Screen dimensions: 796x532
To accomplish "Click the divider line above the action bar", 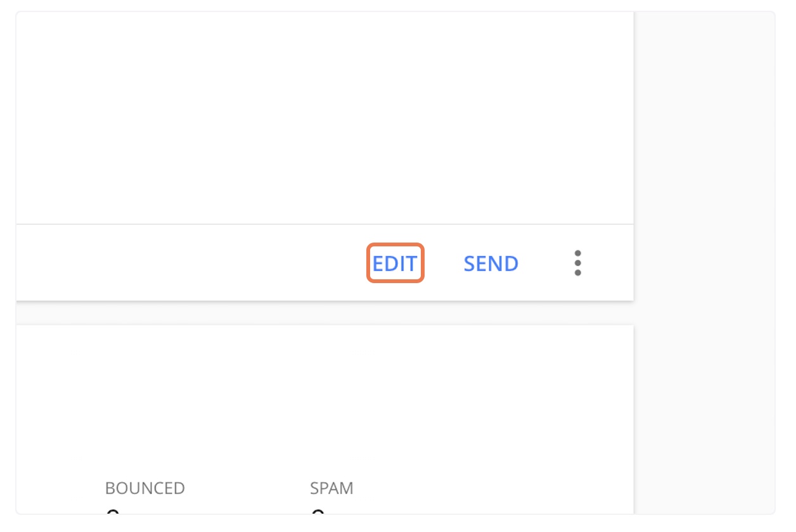I will 324,224.
